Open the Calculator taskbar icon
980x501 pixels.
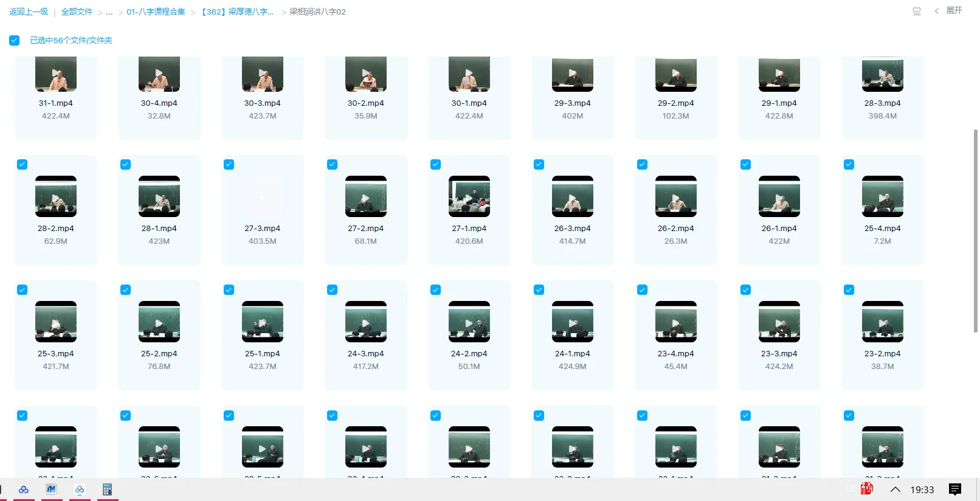pyautogui.click(x=108, y=489)
